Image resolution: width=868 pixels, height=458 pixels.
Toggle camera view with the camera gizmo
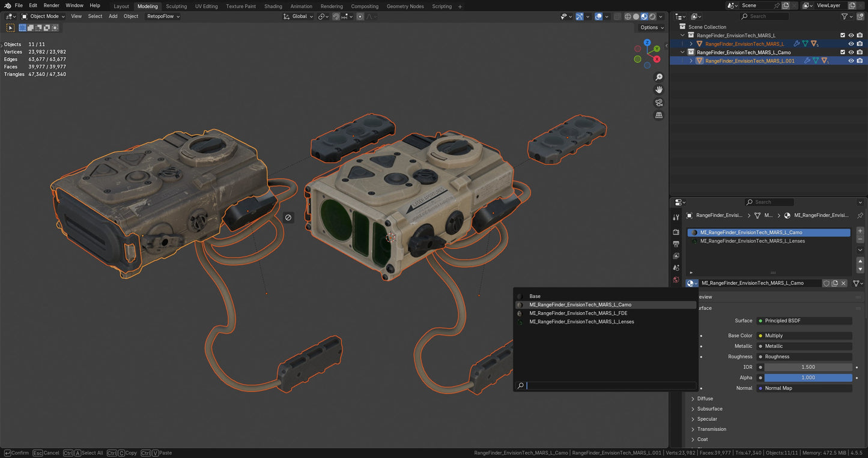659,103
